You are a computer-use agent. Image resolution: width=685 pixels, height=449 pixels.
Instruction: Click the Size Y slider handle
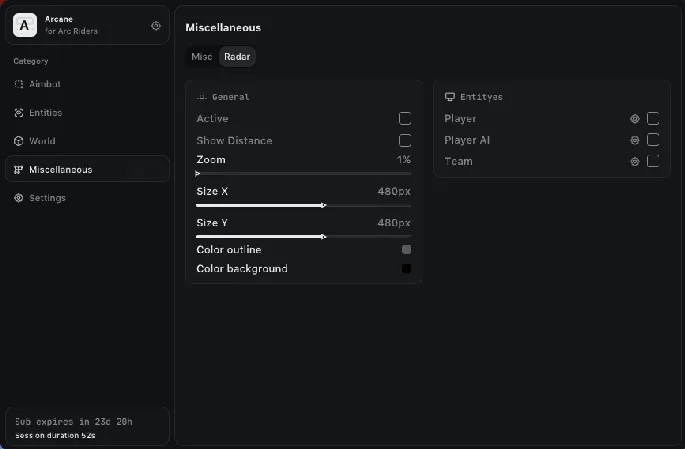323,237
